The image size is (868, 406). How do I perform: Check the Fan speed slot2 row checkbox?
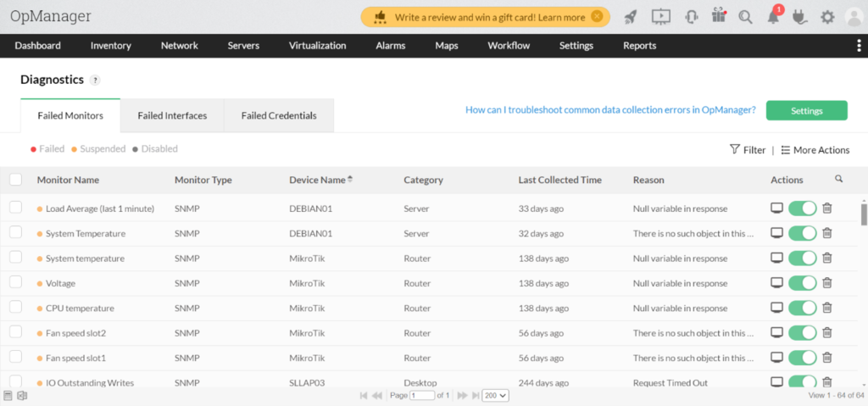click(x=16, y=333)
